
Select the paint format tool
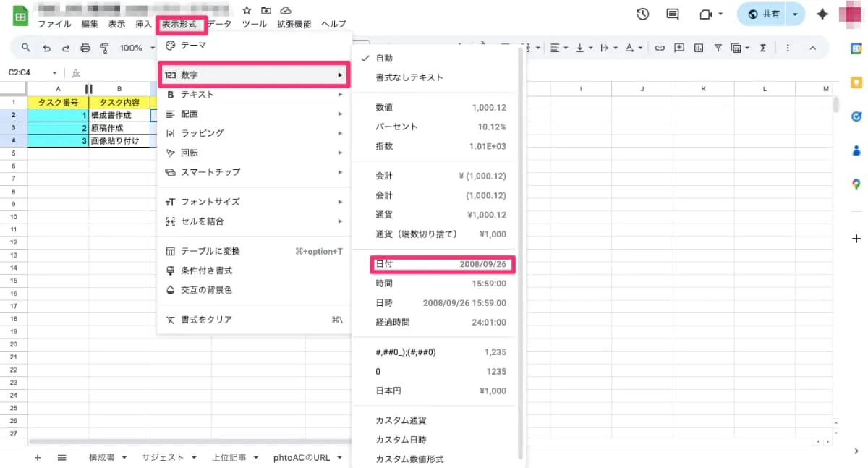[106, 48]
